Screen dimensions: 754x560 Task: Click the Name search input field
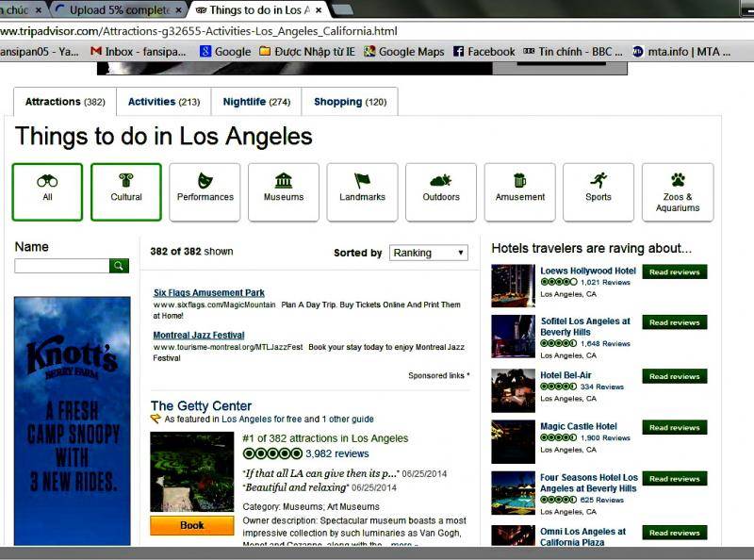(62, 266)
